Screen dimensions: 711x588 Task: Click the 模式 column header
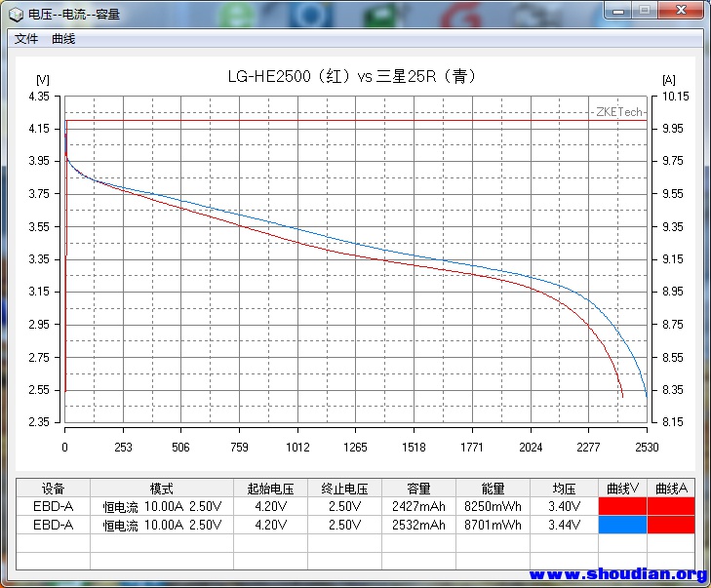point(162,489)
